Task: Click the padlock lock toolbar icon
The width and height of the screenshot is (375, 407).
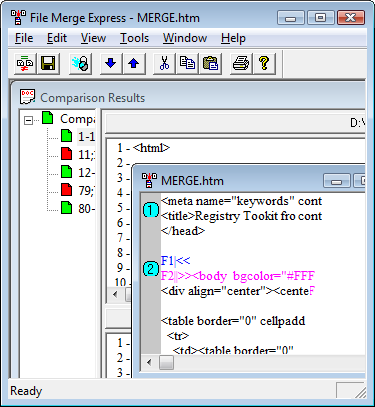Action: pos(81,63)
